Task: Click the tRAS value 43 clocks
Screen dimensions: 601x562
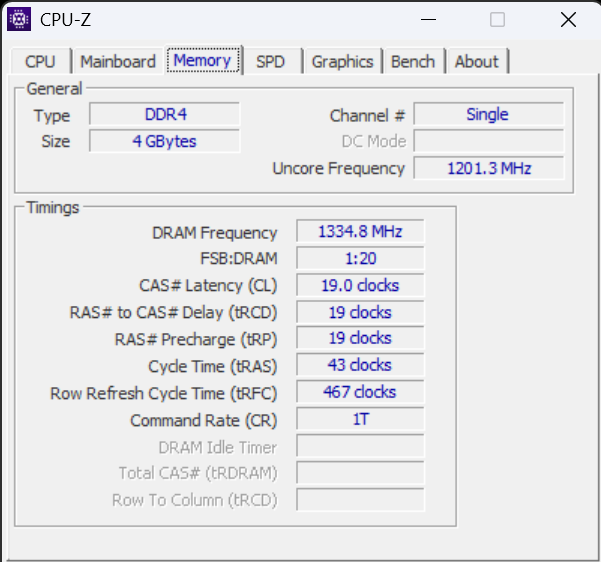Action: (x=360, y=365)
